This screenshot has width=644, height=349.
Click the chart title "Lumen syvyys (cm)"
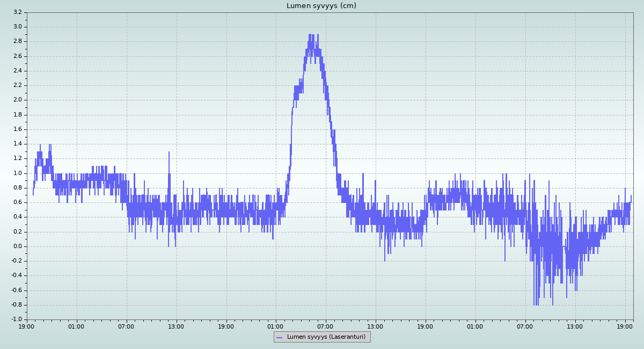click(x=321, y=6)
